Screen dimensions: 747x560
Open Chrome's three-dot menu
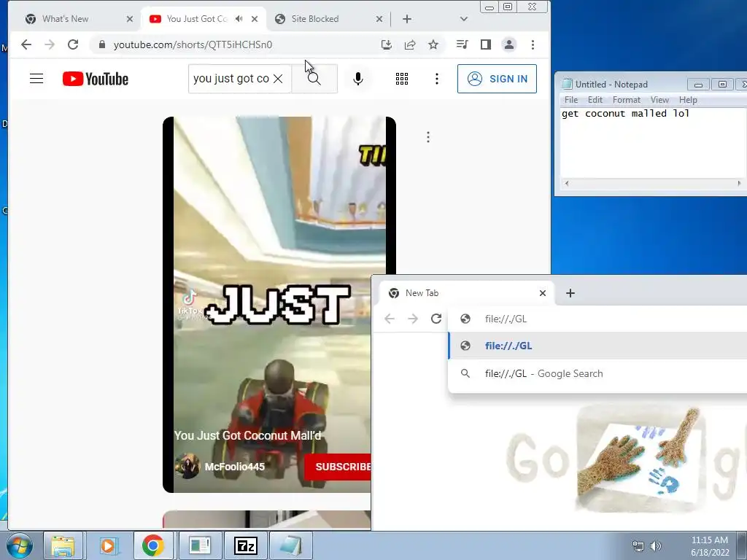tap(533, 44)
